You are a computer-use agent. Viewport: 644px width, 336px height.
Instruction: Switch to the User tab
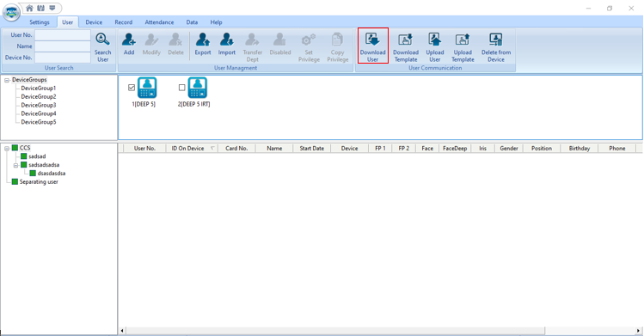67,22
